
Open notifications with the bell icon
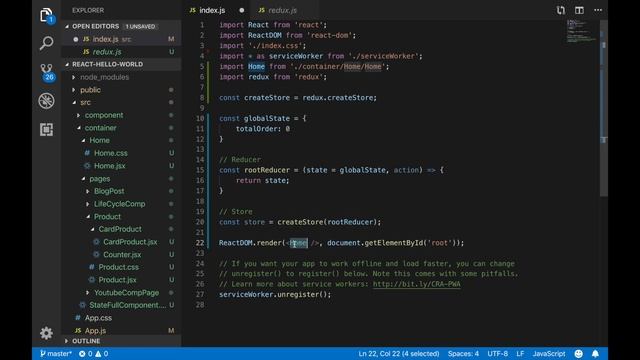coord(596,353)
